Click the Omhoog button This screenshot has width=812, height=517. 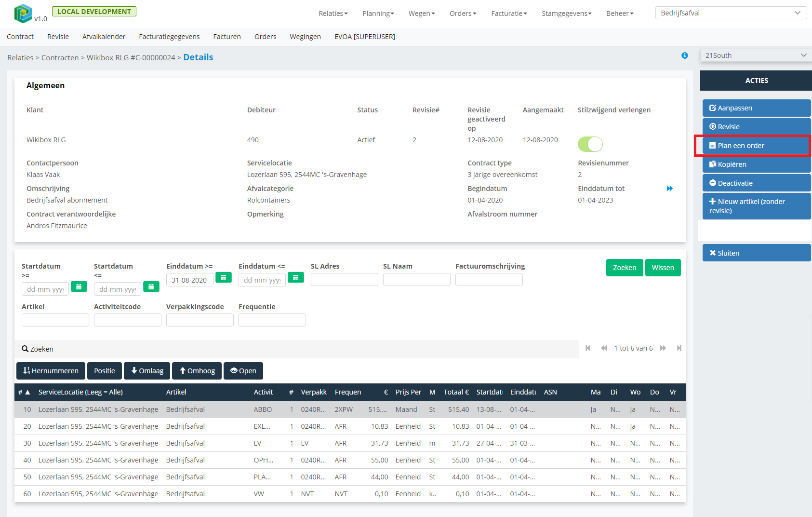(197, 371)
